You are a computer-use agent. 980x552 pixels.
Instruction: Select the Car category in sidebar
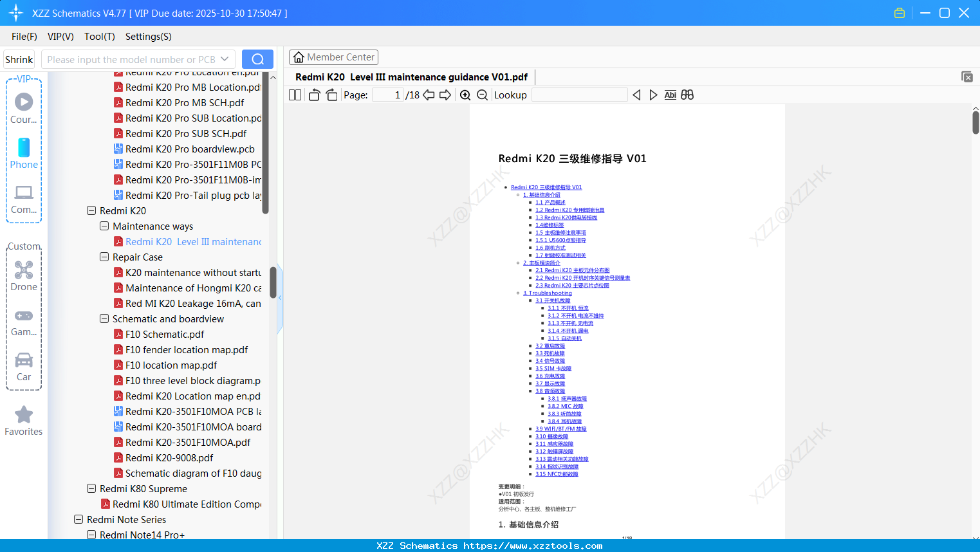point(24,367)
